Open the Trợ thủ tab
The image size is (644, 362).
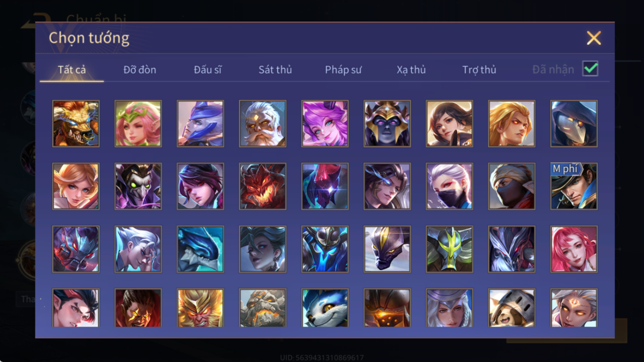[x=479, y=70]
